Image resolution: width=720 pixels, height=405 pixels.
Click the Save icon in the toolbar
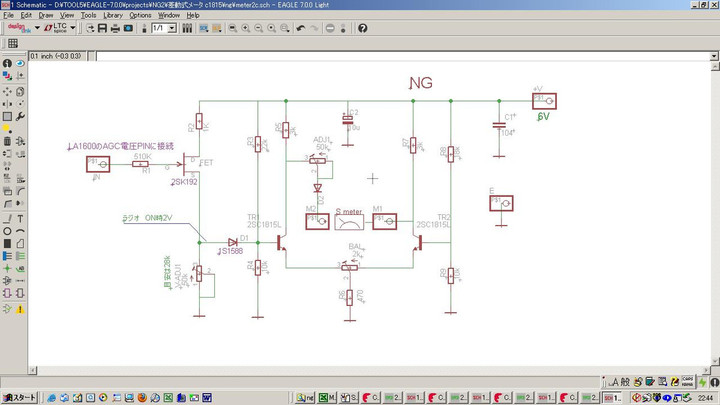tap(102, 28)
